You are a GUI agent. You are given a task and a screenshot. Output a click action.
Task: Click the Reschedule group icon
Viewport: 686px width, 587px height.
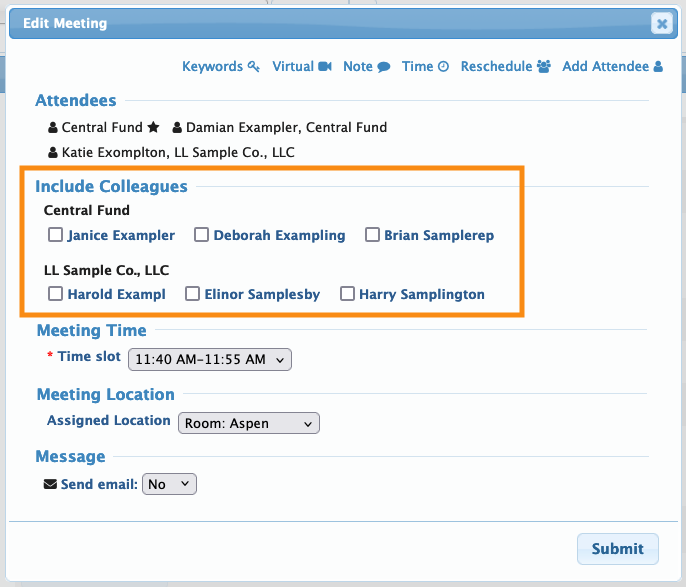click(544, 67)
